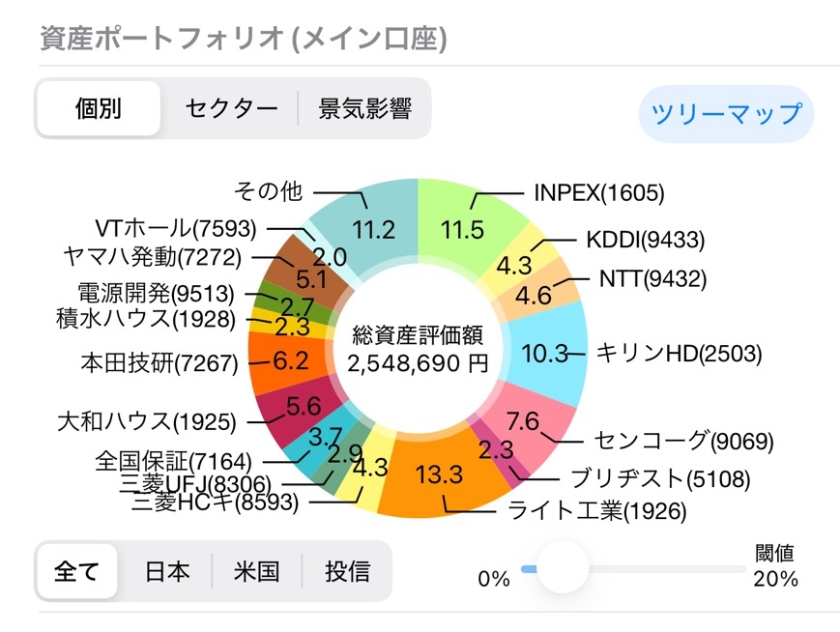
Task: Click the センコーグ(9069) label
Action: (683, 441)
